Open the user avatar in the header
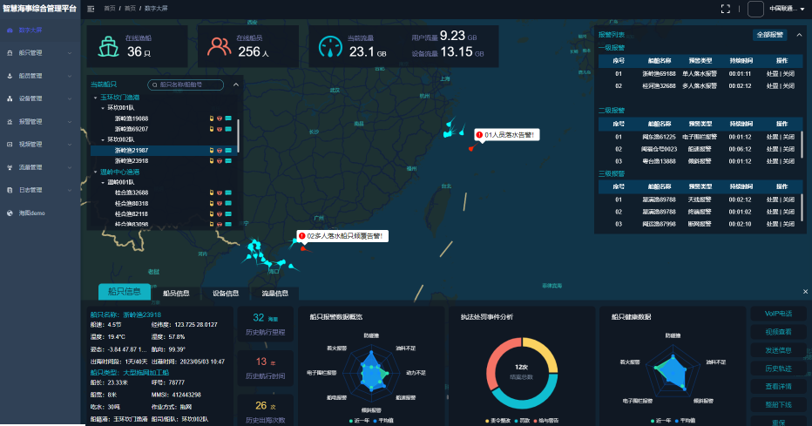 pos(755,9)
